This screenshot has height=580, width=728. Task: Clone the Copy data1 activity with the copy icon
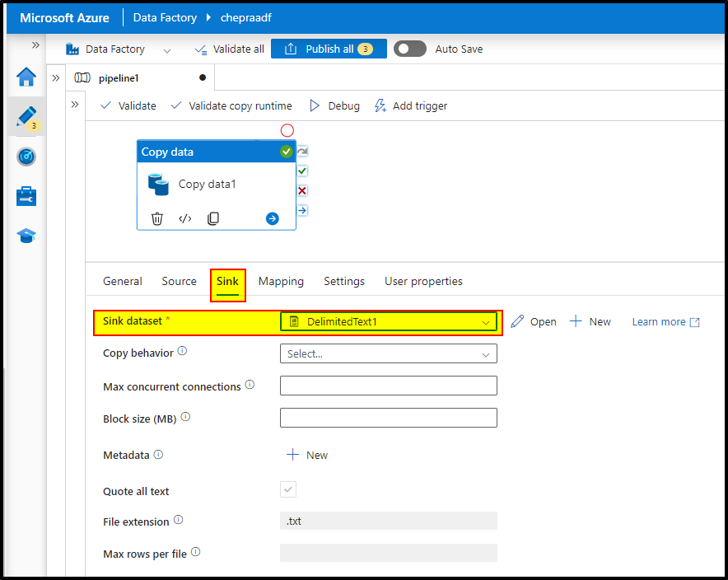tap(213, 218)
